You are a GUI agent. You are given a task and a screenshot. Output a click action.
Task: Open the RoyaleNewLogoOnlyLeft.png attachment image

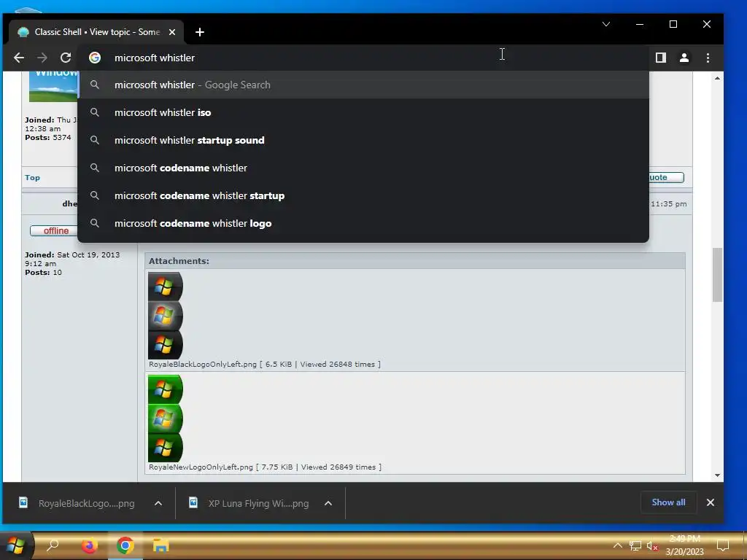tap(166, 419)
